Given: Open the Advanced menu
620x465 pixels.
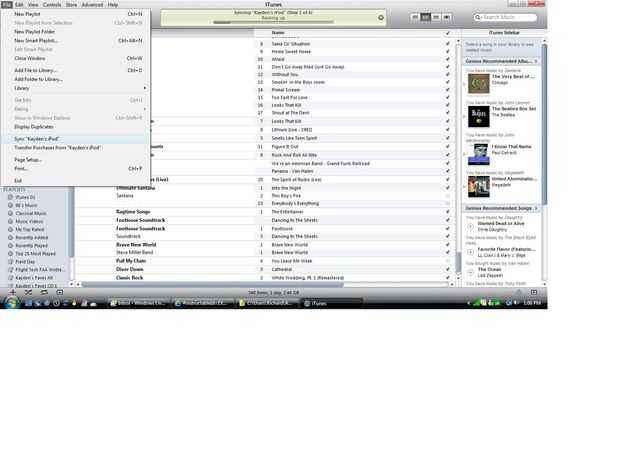Looking at the screenshot, I should (x=92, y=5).
